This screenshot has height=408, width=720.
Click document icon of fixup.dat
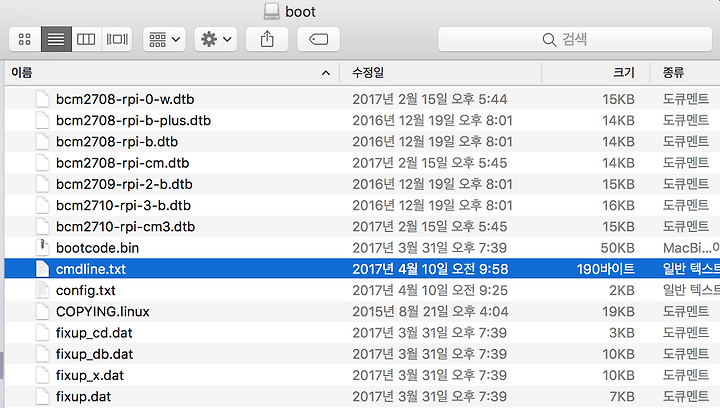point(42,397)
